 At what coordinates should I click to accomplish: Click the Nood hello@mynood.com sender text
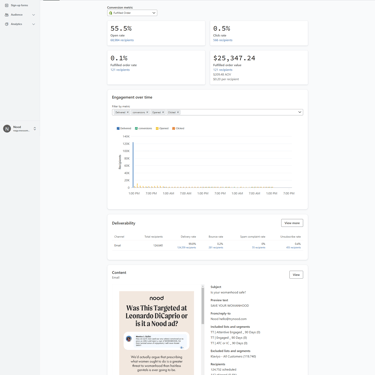tap(228, 319)
